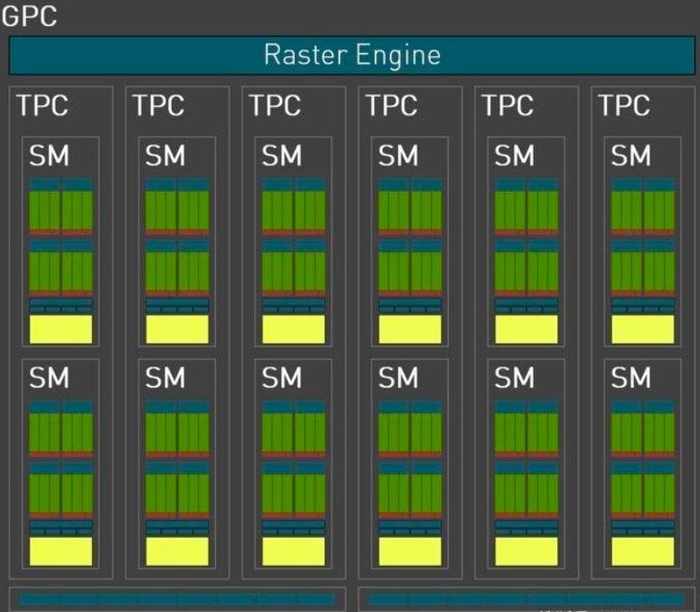This screenshot has width=700, height=612.
Task: Select the leftmost TPC label
Action: click(x=42, y=106)
